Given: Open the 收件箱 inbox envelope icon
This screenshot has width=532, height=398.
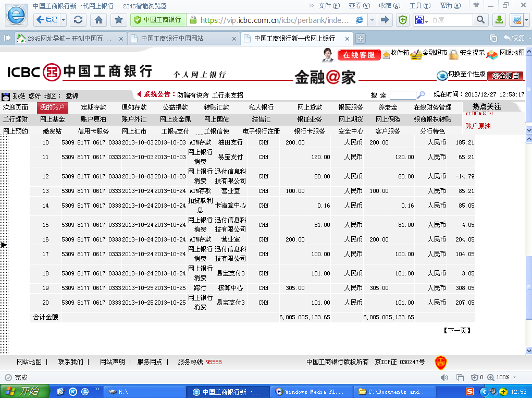Looking at the screenshot, I should [386, 54].
